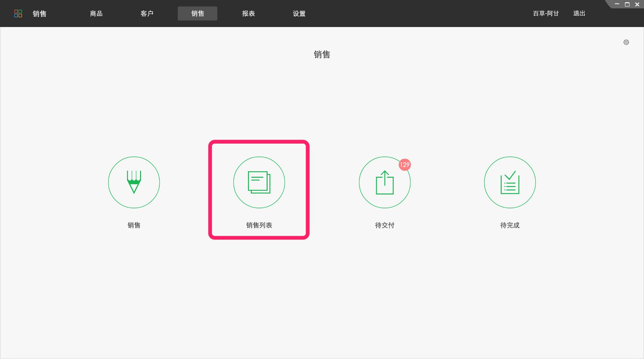
Task: Open the 待交付 pending delivery icon
Action: pyautogui.click(x=384, y=182)
